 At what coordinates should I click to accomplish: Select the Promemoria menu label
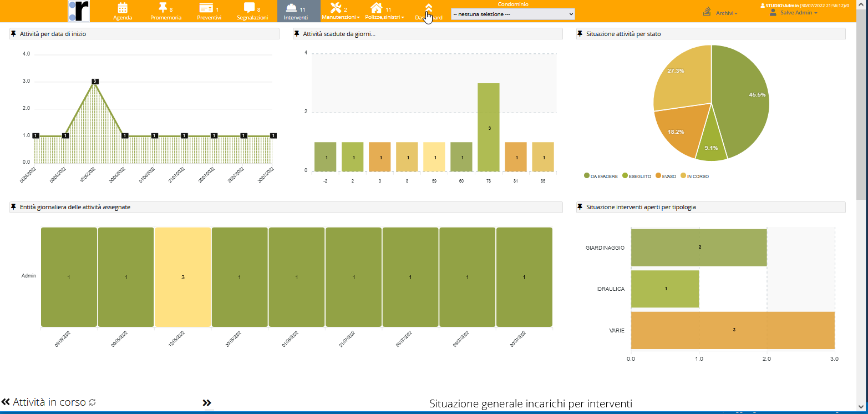click(x=166, y=18)
